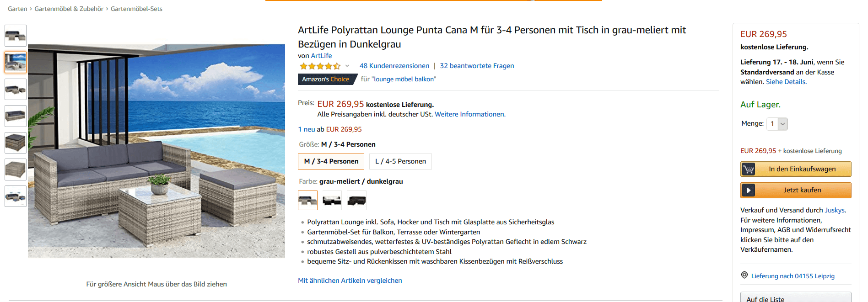868x302 pixels.
Task: Open the 48 Kundenrezensionen link
Action: [394, 66]
